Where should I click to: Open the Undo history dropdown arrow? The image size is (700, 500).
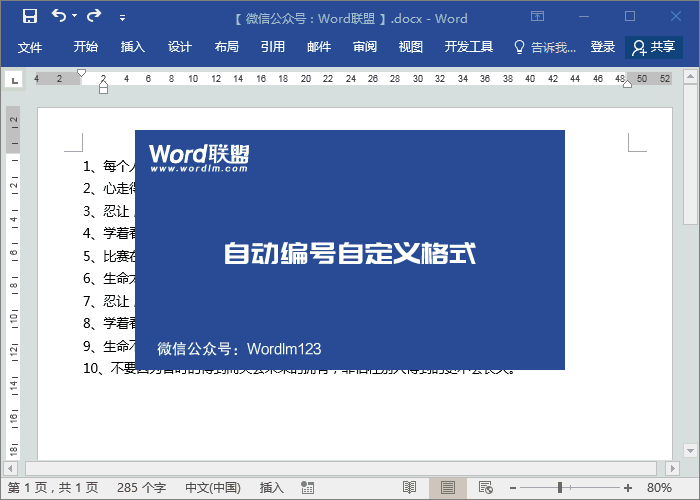75,16
